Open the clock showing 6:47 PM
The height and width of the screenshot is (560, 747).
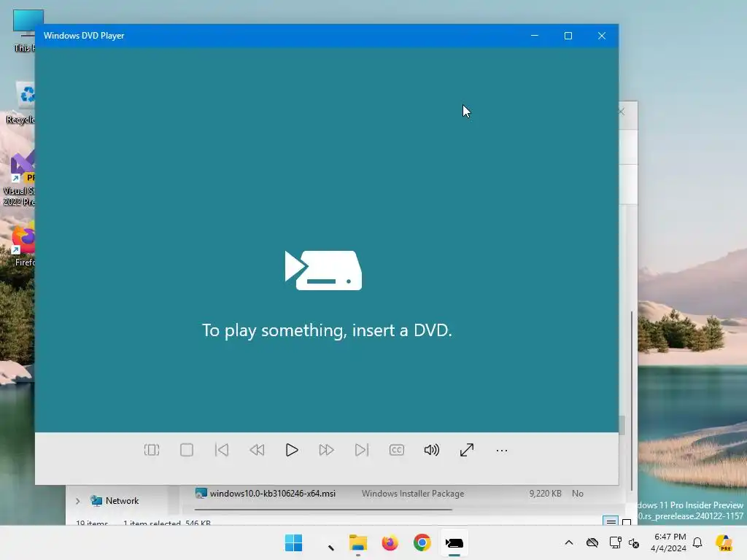669,542
